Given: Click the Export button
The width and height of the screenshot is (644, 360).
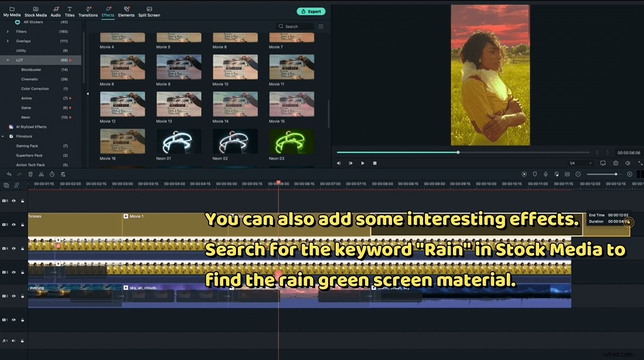Looking at the screenshot, I should coord(311,11).
